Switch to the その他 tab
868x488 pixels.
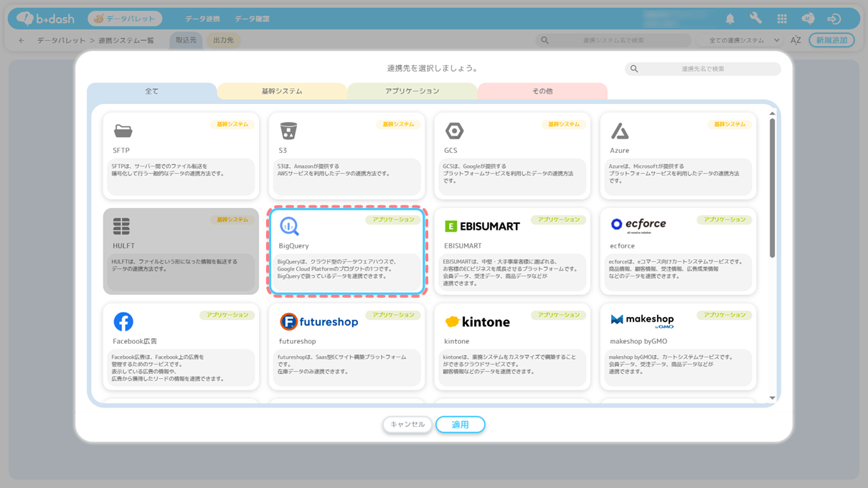(x=542, y=91)
